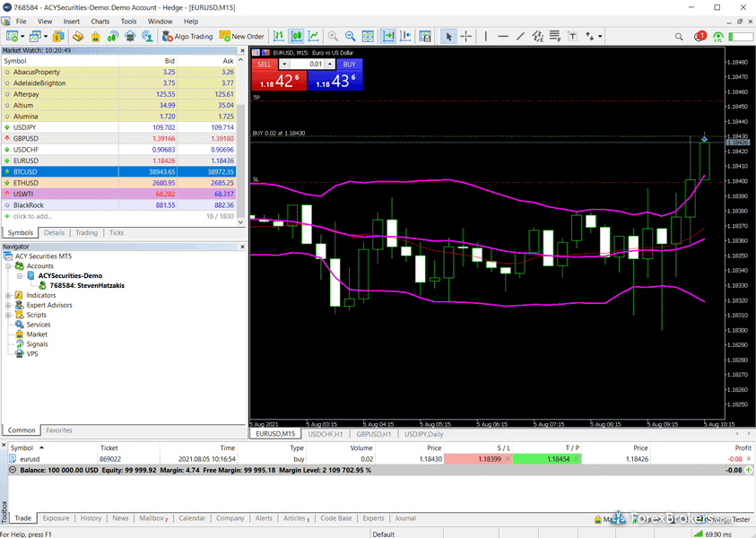756x538 pixels.
Task: Remove the stop loss on eurusd position
Action: click(508, 459)
